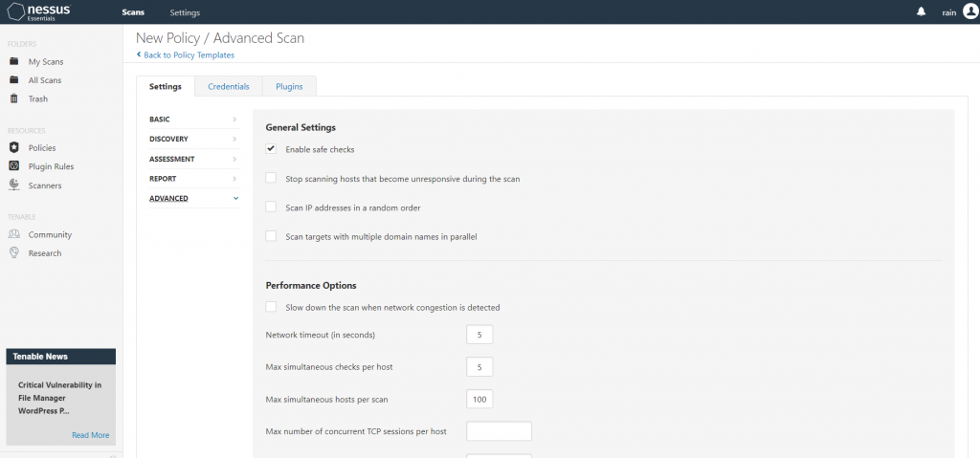
Task: Switch to the Credentials tab
Action: (x=229, y=86)
